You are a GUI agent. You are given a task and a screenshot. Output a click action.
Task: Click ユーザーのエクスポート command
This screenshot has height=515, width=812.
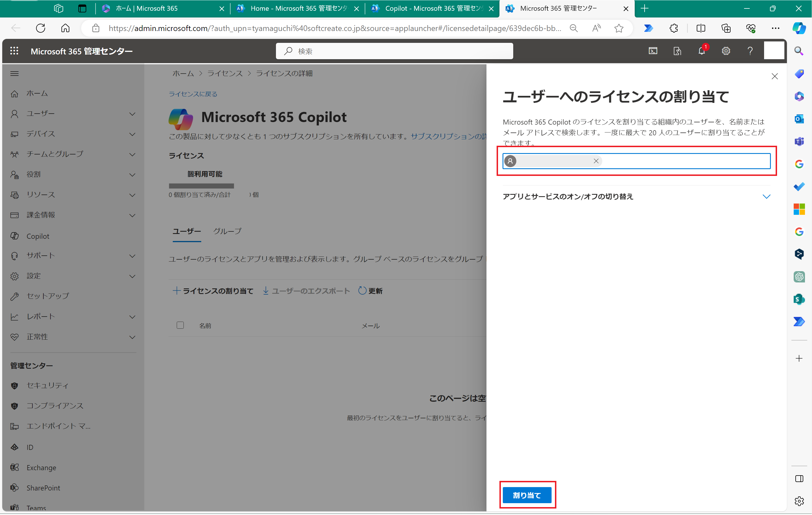pos(306,291)
